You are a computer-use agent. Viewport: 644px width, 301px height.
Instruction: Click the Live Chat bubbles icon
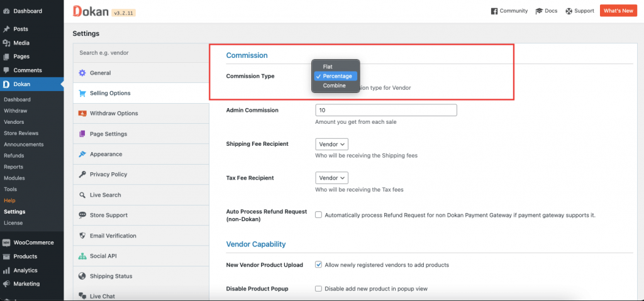pos(82,296)
